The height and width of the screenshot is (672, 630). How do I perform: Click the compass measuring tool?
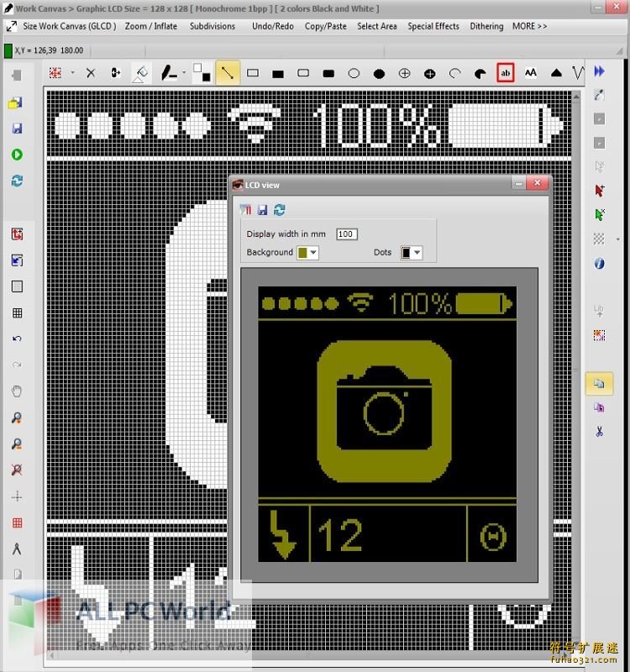click(17, 549)
